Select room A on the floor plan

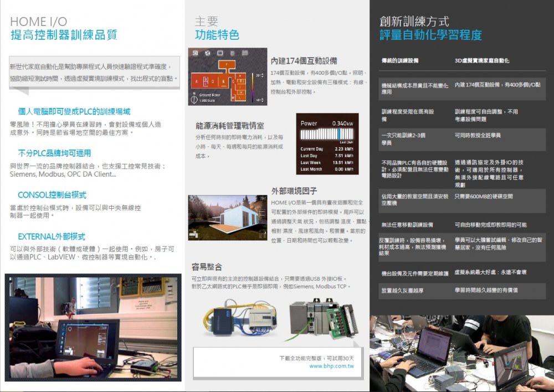tap(196, 81)
